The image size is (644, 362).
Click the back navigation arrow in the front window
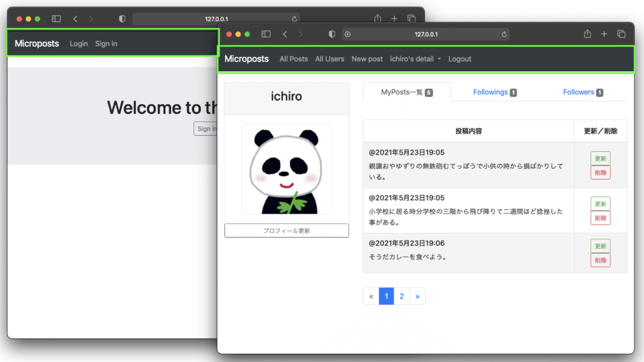285,34
